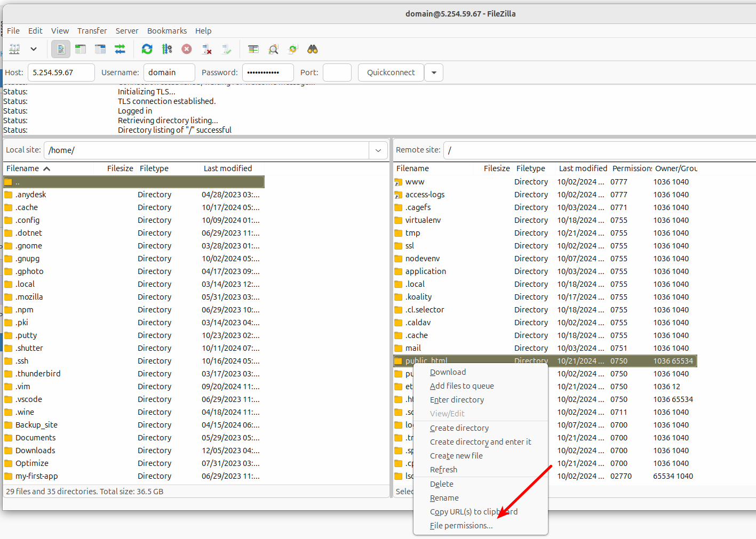Click the process queue toolbar icon

[167, 49]
